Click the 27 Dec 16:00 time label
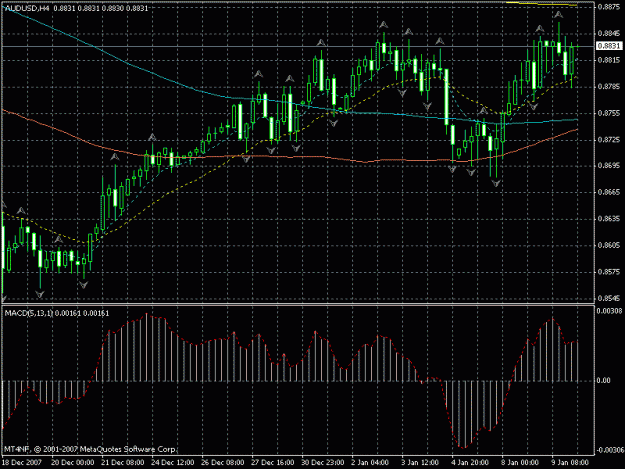The height and width of the screenshot is (469, 625). [273, 463]
